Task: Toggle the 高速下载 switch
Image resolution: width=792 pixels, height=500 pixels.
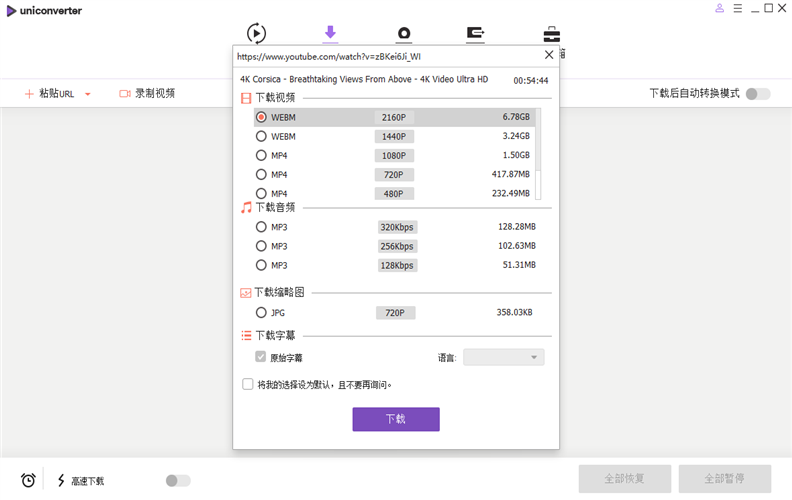Action: click(x=177, y=481)
